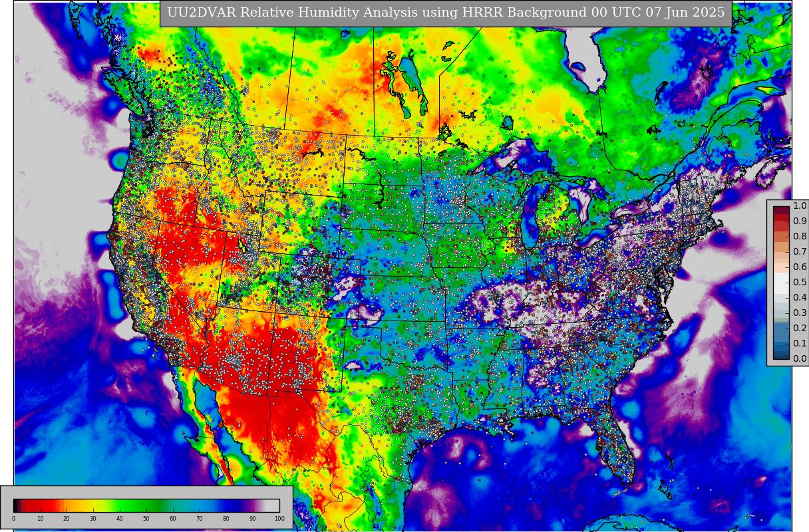This screenshot has width=809, height=532.
Task: Click the 0.1 label on the right legend
Action: (800, 343)
